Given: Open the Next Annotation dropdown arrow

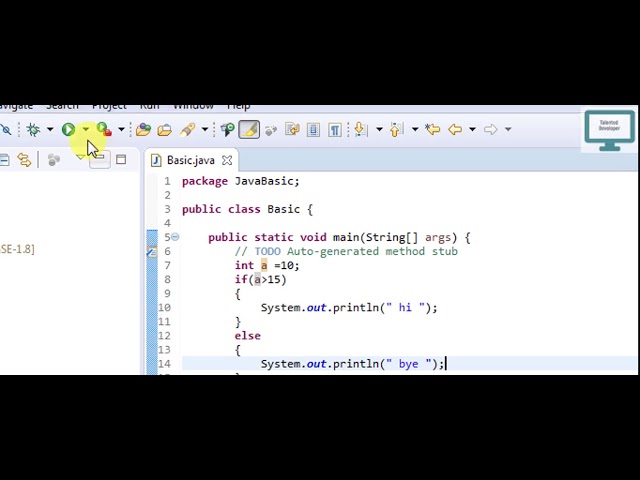Looking at the screenshot, I should (x=379, y=129).
